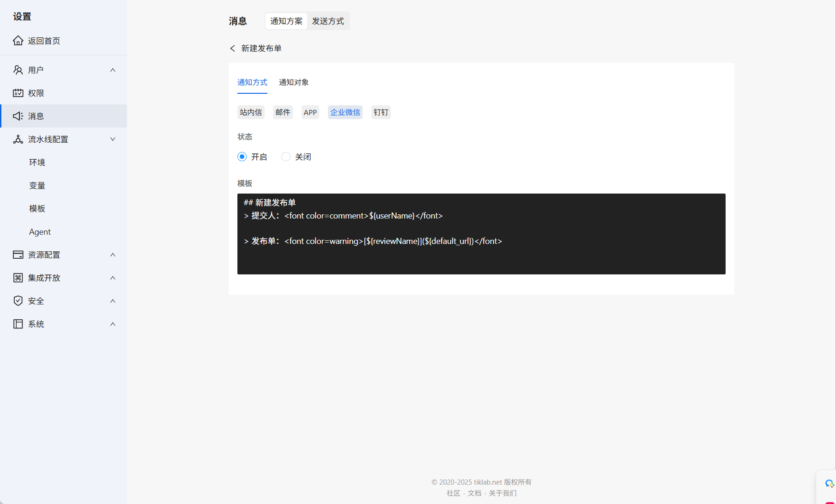
Task: Open 权限 settings via calendar-style icon
Action: tap(18, 93)
